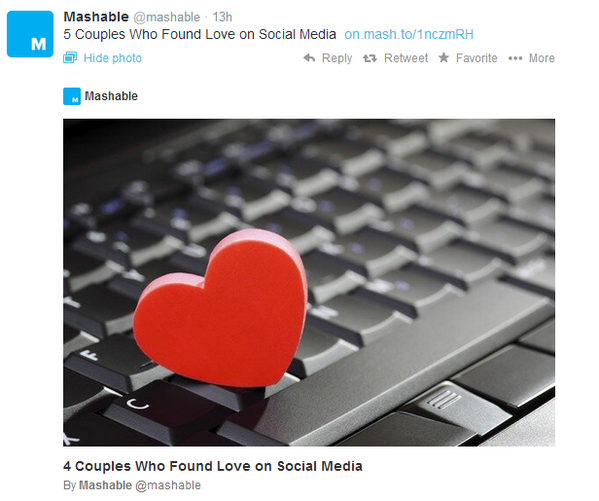The image size is (599, 501).
Task: Click the Favorite text label
Action: coord(476,58)
